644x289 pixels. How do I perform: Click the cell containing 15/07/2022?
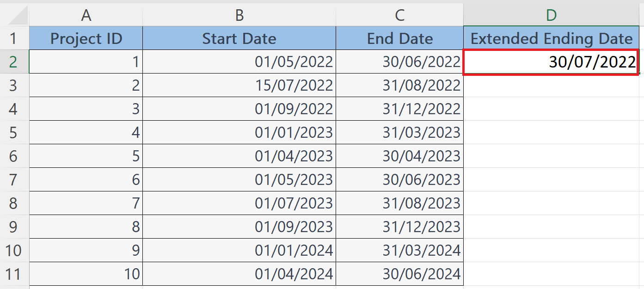[239, 85]
